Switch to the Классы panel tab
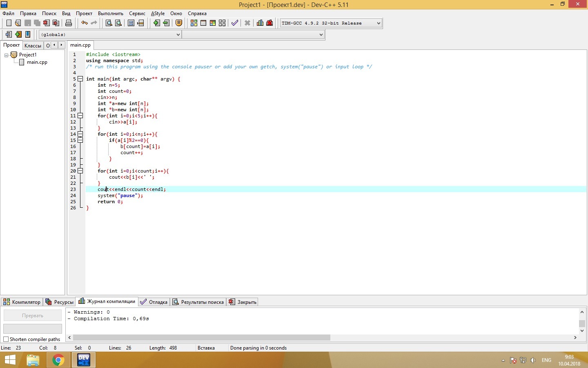This screenshot has height=368, width=588. [x=33, y=45]
